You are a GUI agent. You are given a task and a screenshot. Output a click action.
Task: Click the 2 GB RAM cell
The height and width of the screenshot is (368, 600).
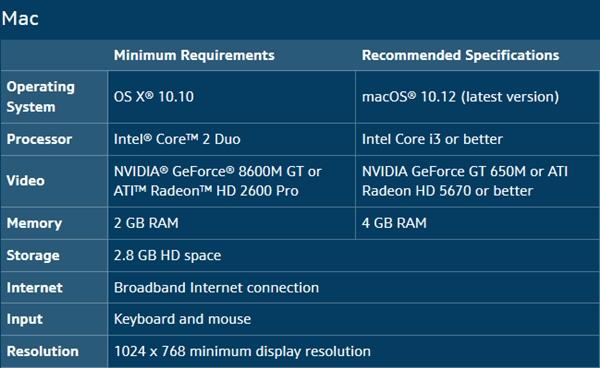pyautogui.click(x=232, y=223)
